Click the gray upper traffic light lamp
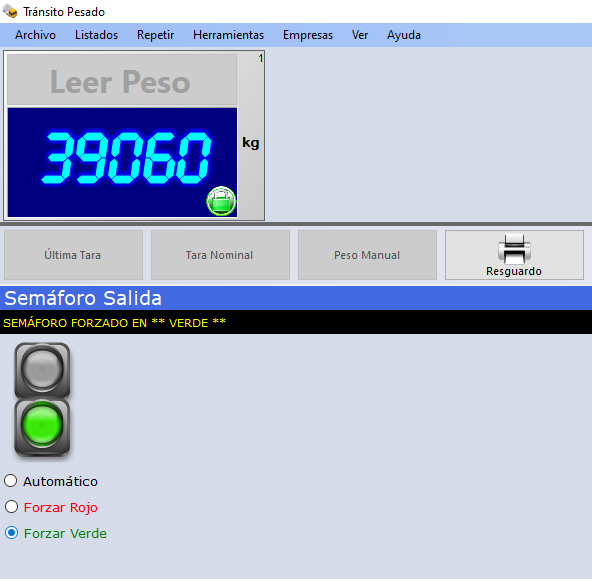The image size is (592, 579). pyautogui.click(x=42, y=369)
